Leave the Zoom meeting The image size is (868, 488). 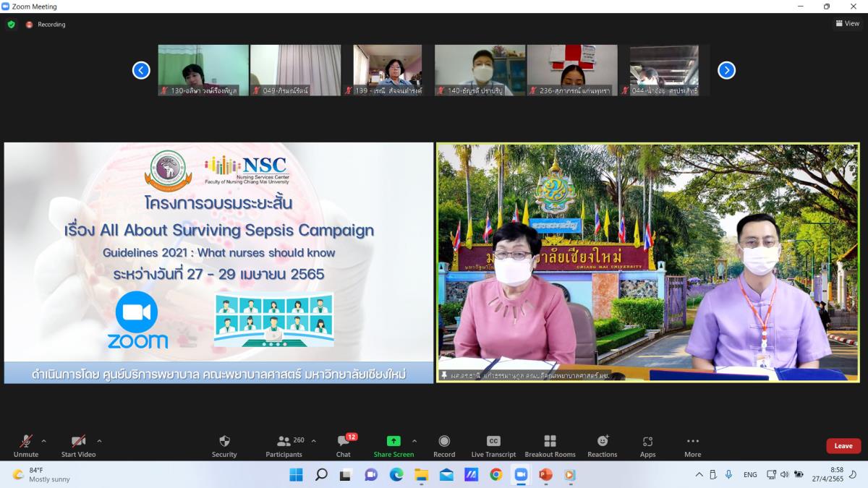click(x=843, y=446)
